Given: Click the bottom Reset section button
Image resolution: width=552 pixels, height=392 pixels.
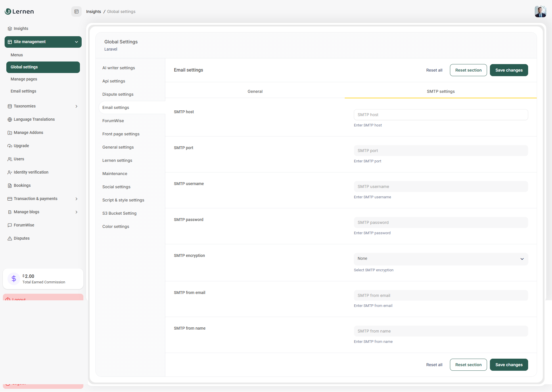Looking at the screenshot, I should [x=468, y=365].
